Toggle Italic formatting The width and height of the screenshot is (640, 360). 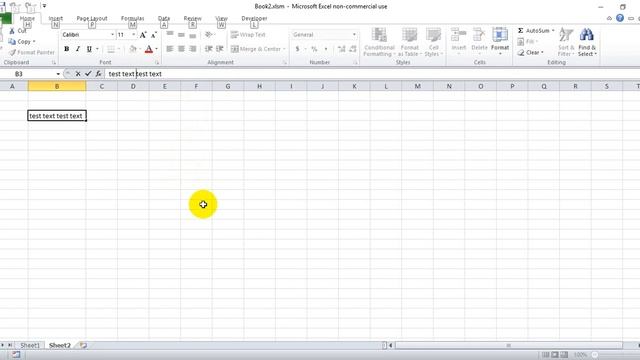coord(78,49)
